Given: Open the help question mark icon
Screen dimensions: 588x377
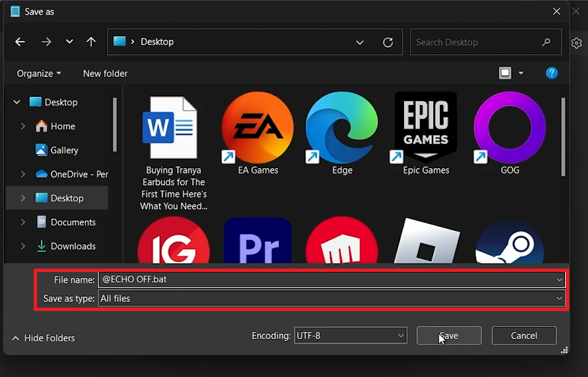Looking at the screenshot, I should coord(552,73).
